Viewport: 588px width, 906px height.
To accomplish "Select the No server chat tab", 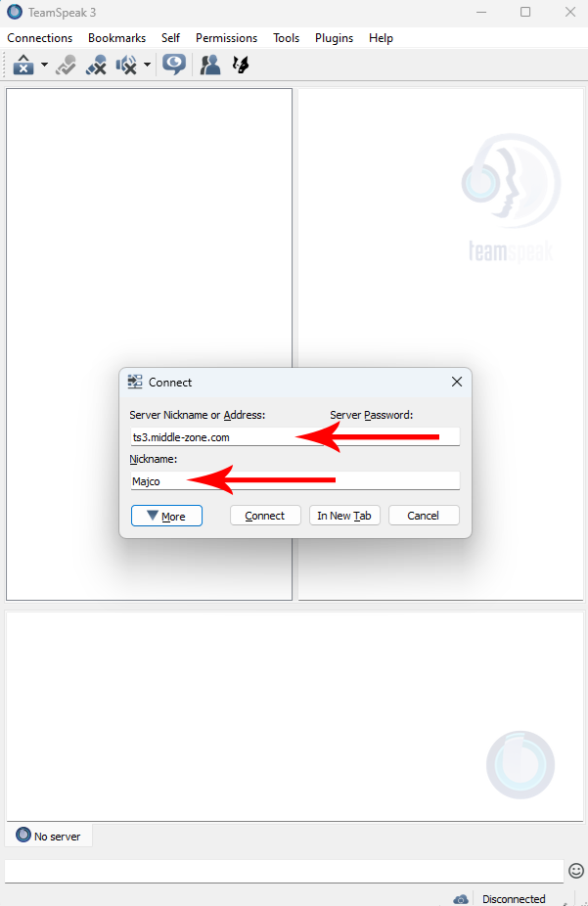I will (x=49, y=836).
